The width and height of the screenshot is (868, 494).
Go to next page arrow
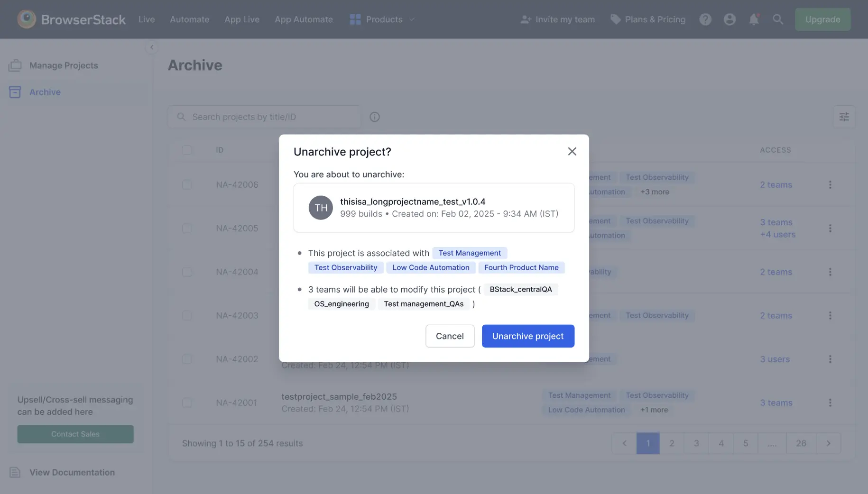pos(829,443)
